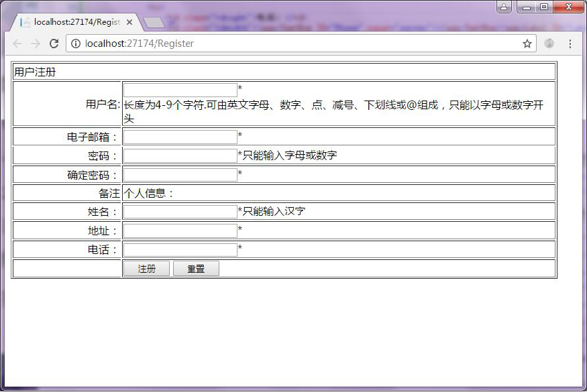Minimize the Chrome window
The width and height of the screenshot is (587, 392).
(x=527, y=7)
